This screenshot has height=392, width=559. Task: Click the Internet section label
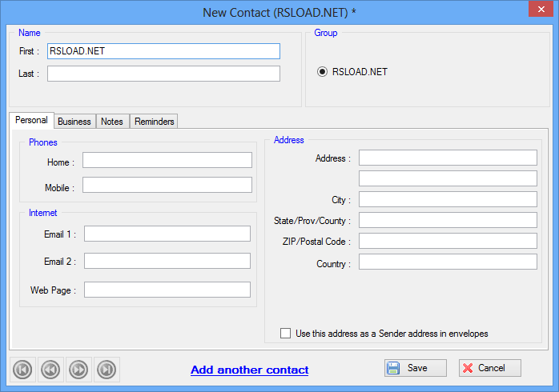[42, 213]
